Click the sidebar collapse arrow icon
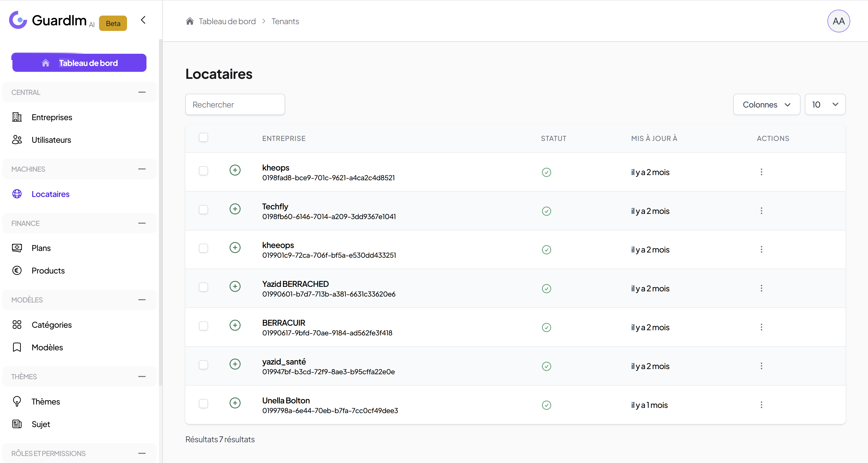This screenshot has height=463, width=868. 143,20
